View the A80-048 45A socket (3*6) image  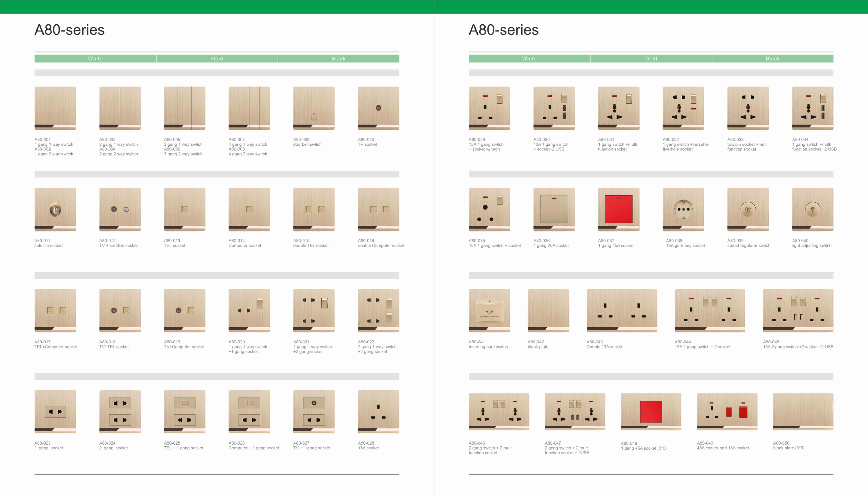(x=651, y=412)
